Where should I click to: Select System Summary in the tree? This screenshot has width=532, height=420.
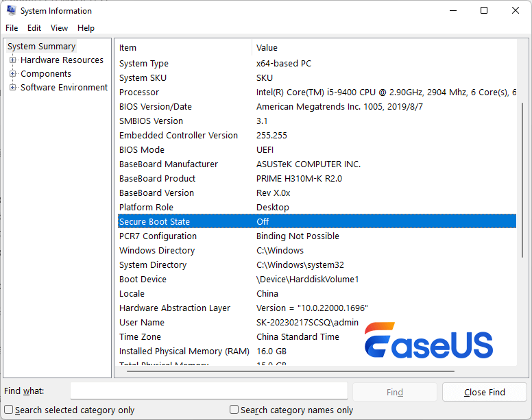(x=41, y=46)
